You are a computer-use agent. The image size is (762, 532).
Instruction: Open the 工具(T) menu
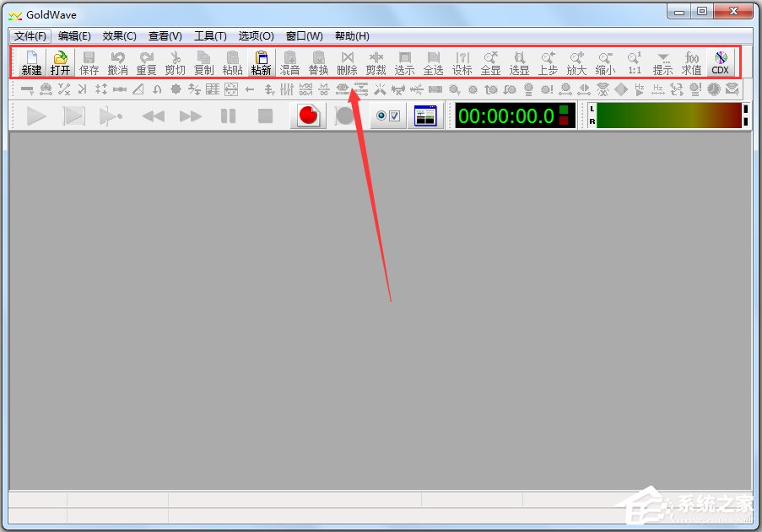click(x=210, y=36)
